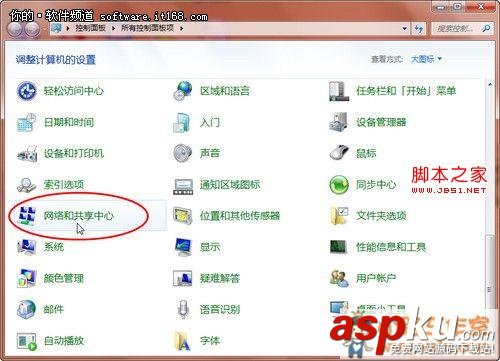
Task: Expand the address bar history dropdown arrow
Action: 405,29
